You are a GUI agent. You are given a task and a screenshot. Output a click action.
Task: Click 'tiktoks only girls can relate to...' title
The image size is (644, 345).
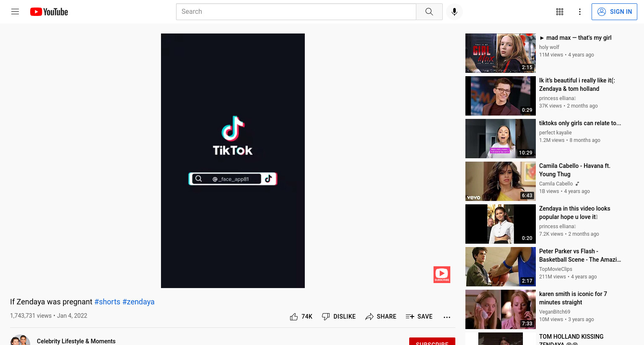[x=580, y=123]
